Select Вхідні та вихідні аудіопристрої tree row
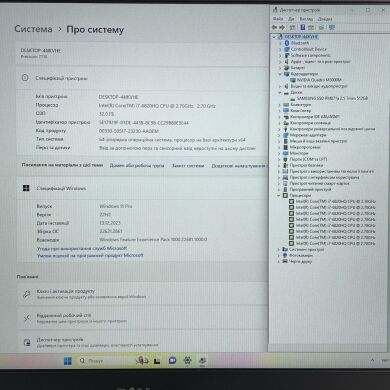 click(319, 86)
